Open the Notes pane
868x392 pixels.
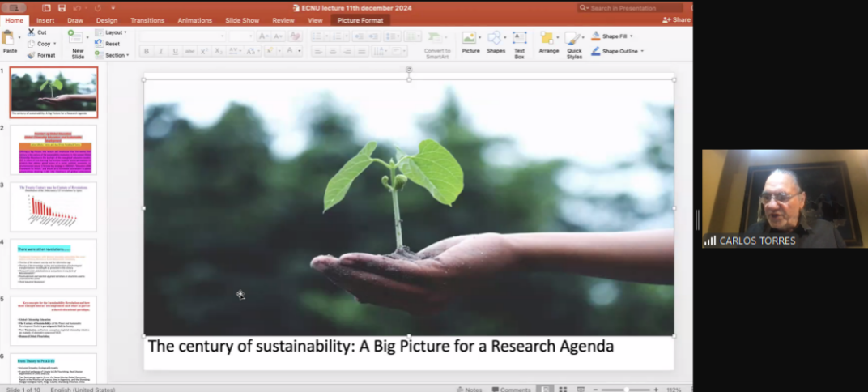[x=470, y=390]
